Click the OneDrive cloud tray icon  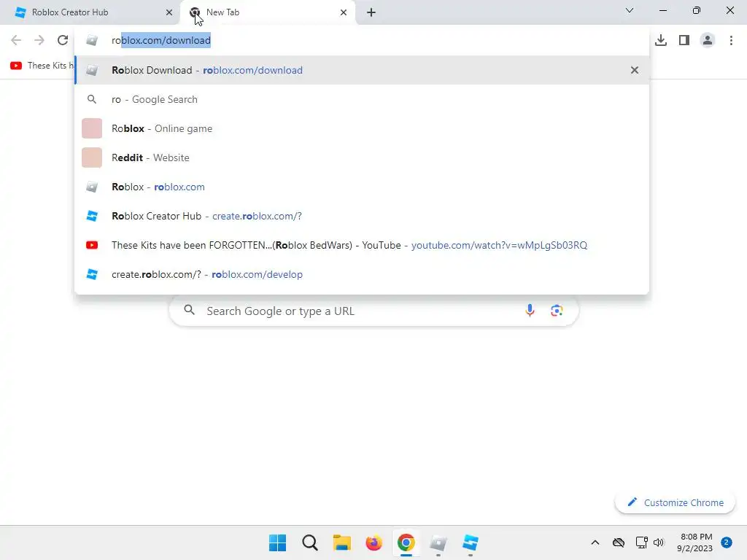[619, 542]
